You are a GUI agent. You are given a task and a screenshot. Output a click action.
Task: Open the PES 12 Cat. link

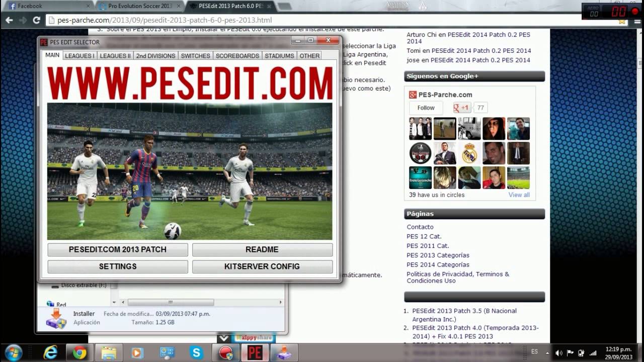(x=424, y=236)
